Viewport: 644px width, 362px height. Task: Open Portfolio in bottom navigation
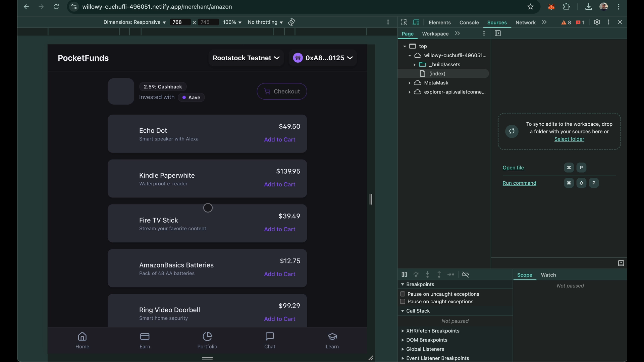(207, 341)
